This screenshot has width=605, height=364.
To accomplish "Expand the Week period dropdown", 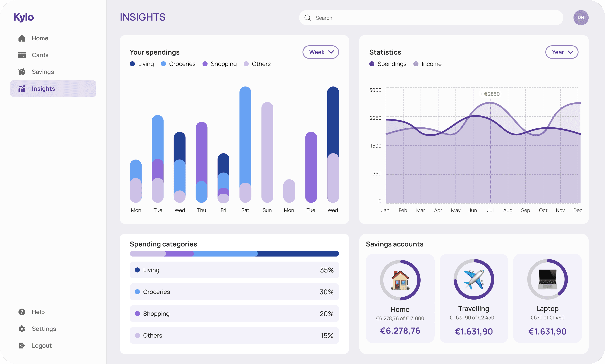I will [x=321, y=52].
